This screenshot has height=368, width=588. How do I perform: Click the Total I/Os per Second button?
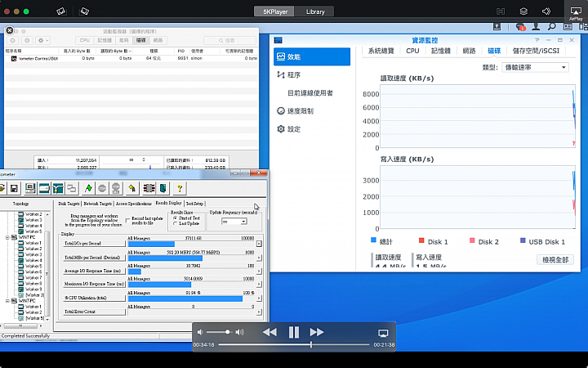(x=94, y=244)
